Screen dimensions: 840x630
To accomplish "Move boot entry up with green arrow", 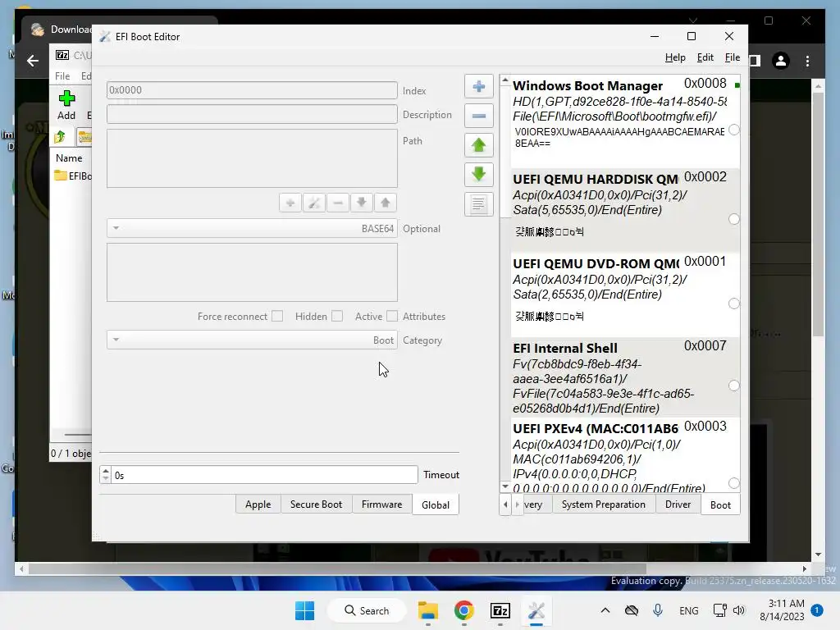I will 479,145.
